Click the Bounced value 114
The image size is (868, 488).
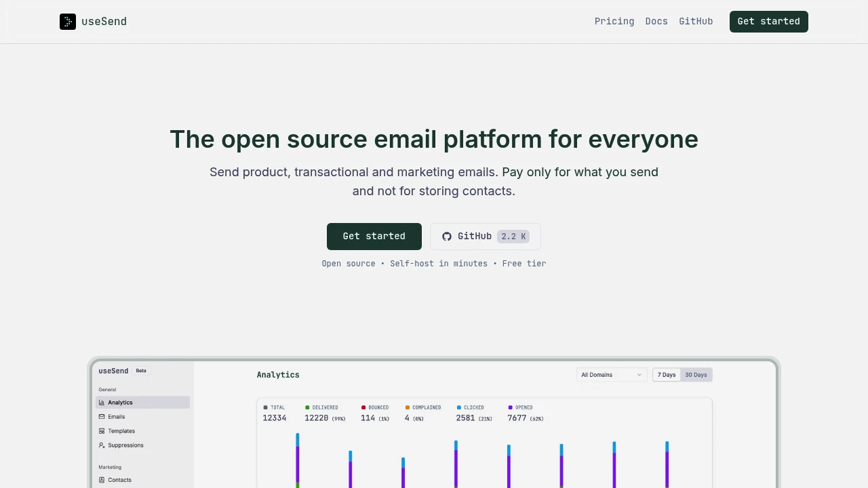368,418
